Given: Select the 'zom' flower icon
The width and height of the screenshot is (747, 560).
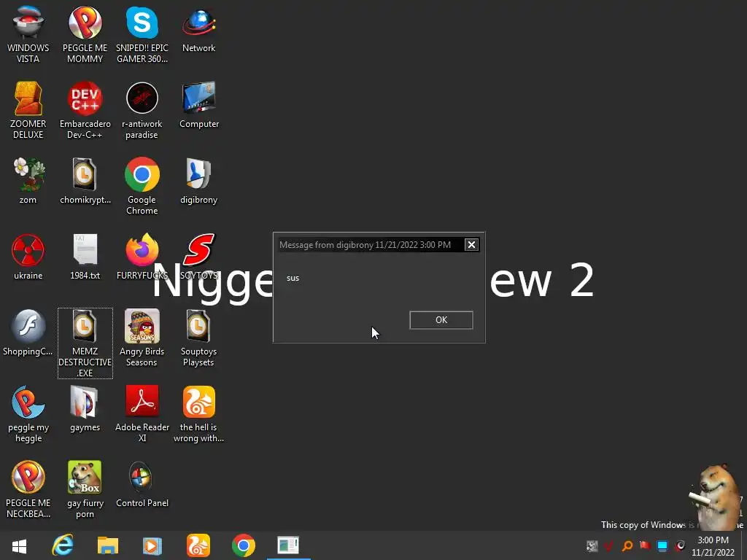Looking at the screenshot, I should (x=28, y=182).
